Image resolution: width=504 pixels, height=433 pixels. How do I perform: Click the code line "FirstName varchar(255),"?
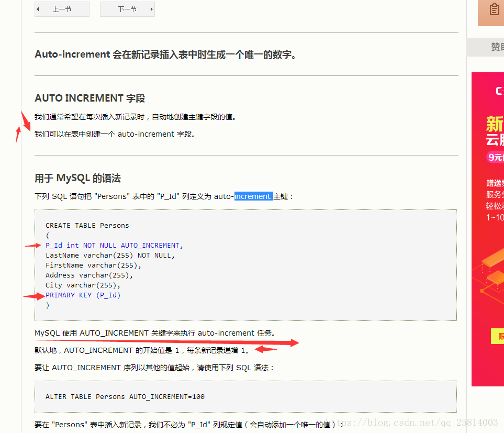[93, 265]
